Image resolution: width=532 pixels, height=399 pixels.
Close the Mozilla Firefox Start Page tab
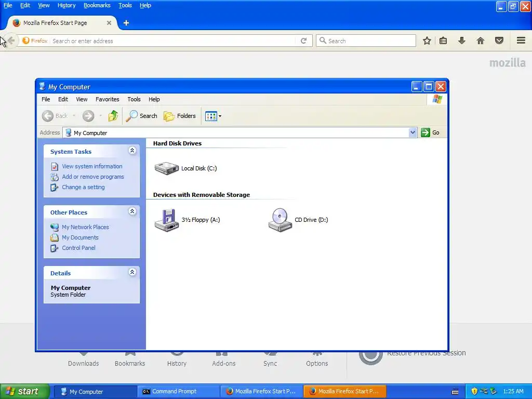109,23
